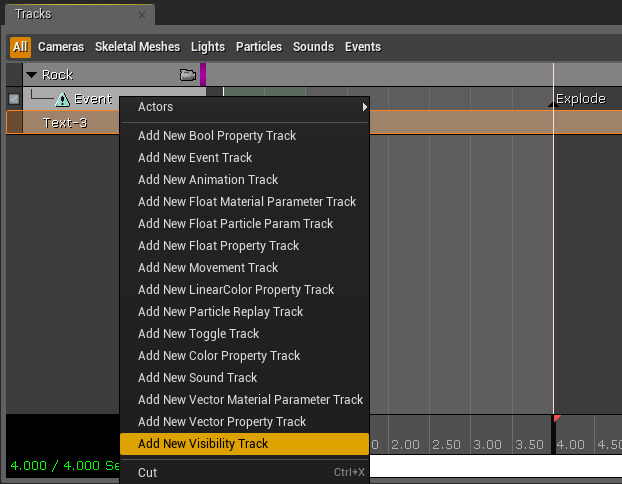Collapse the Rock group triangle
Image resolution: width=622 pixels, height=484 pixels.
[31, 74]
